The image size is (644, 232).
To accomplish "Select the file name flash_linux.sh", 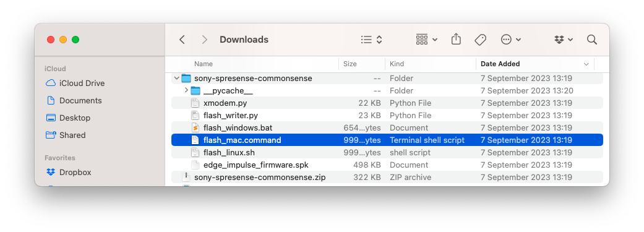I will 229,152.
